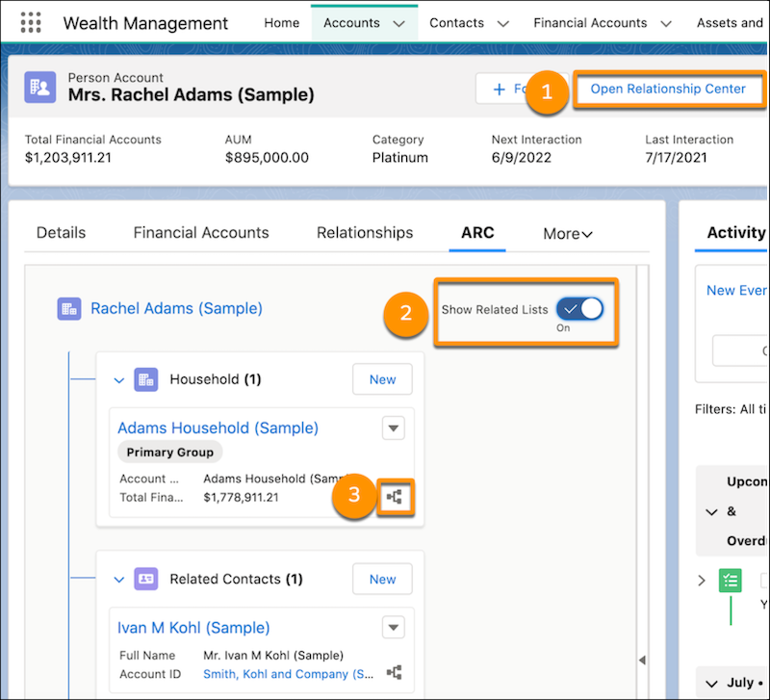Collapse the Household section chevron
770x700 pixels.
tap(119, 380)
